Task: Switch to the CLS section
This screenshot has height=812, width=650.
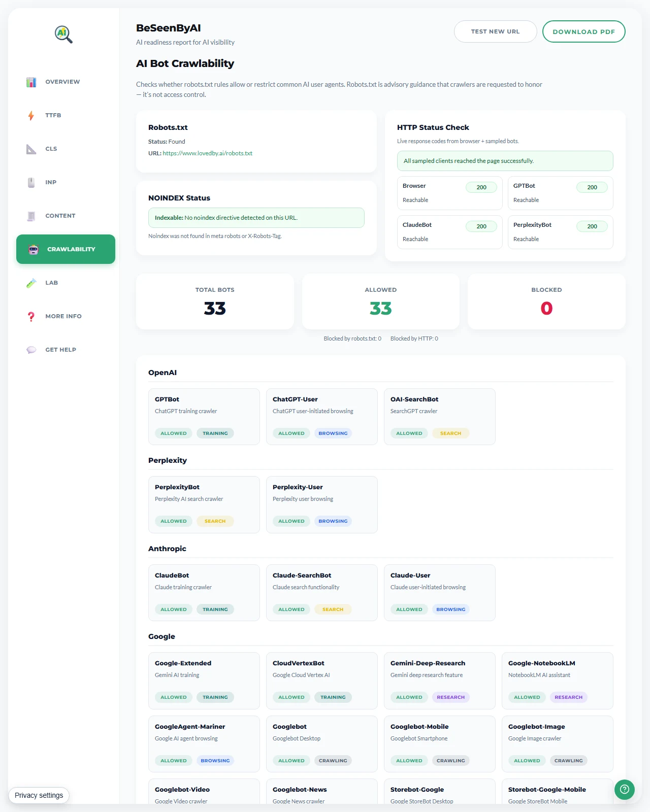Action: tap(66, 149)
